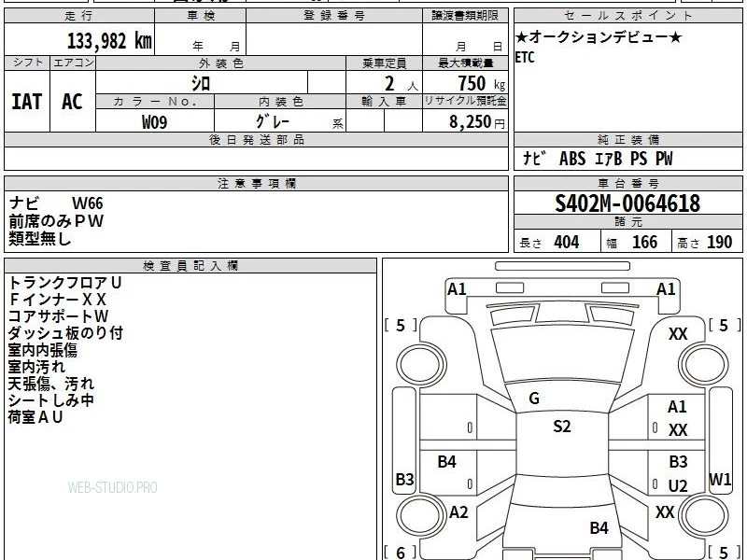Image resolution: width=747 pixels, height=560 pixels.
Task: Click the 譲渡書類期限 header cell
Action: pyautogui.click(x=465, y=16)
